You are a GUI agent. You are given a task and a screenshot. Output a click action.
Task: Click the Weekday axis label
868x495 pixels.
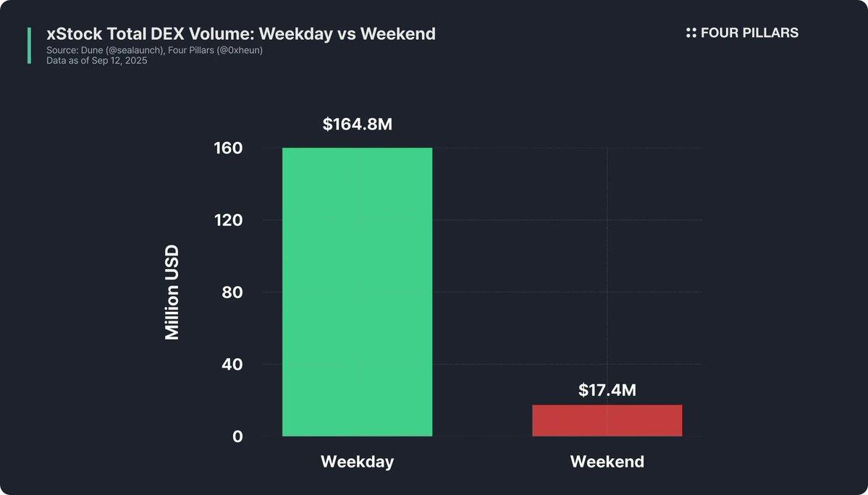(x=357, y=462)
